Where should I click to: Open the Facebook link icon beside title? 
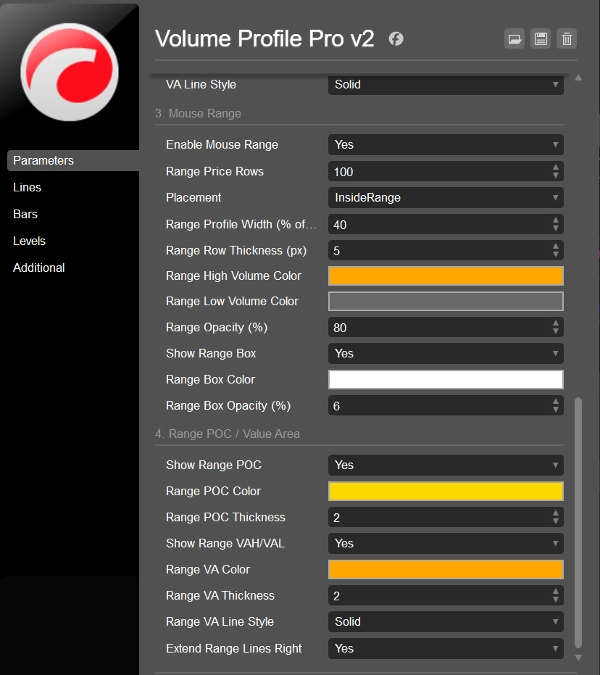pos(396,39)
